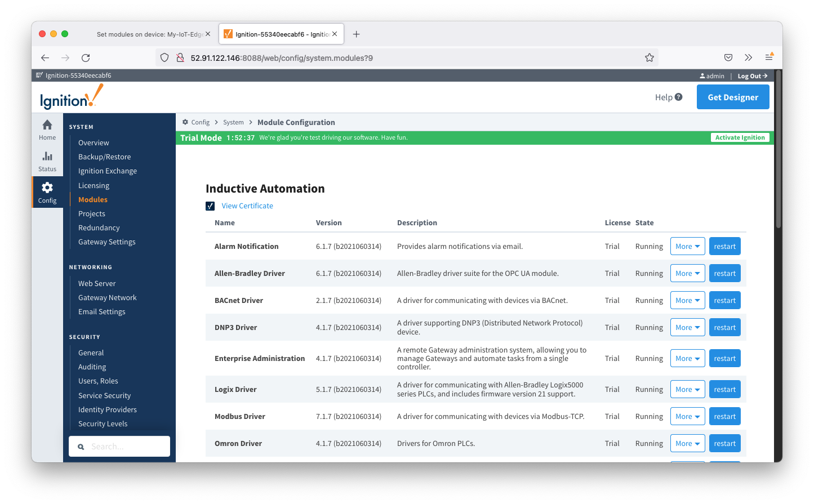Expand More options for Modbus Driver
This screenshot has height=504, width=814.
687,416
